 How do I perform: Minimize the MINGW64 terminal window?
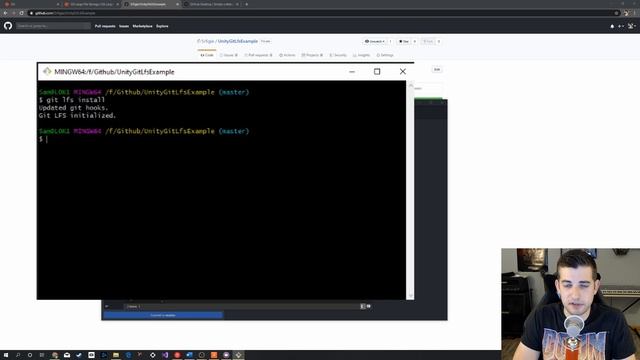(x=352, y=71)
